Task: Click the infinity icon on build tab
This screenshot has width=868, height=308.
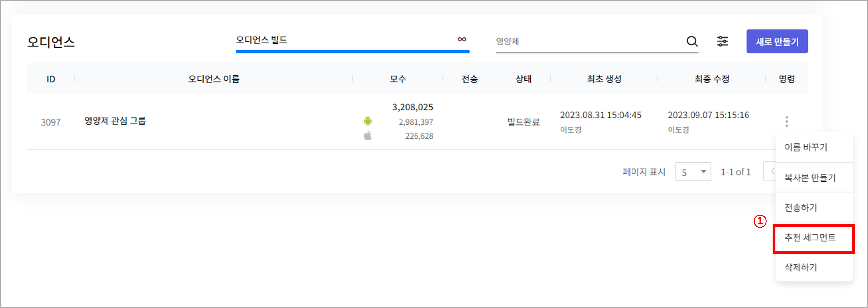Action: pos(462,39)
